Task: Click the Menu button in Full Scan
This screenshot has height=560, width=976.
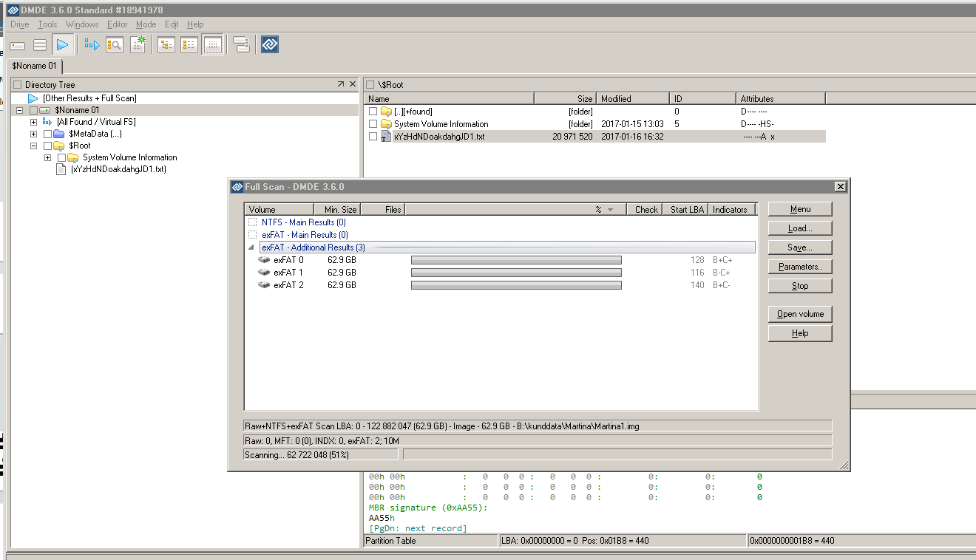Action: 800,209
